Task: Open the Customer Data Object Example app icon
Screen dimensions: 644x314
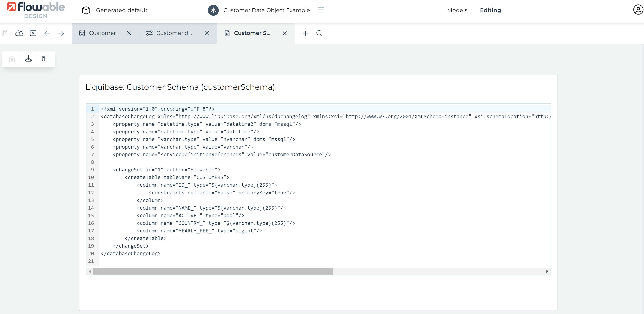Action: [213, 10]
